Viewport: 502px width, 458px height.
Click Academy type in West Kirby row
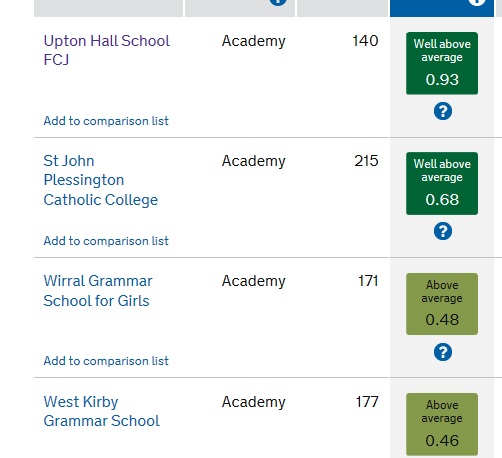tap(254, 402)
